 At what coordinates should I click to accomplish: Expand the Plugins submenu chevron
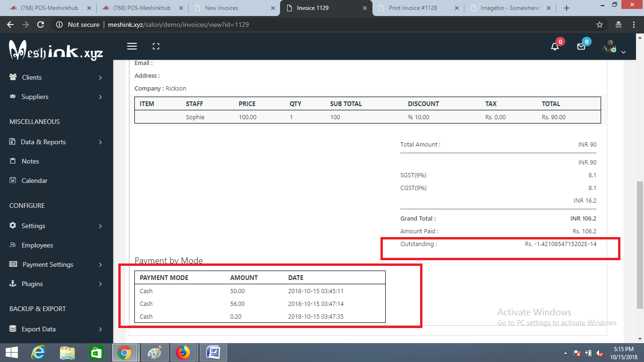(x=100, y=284)
